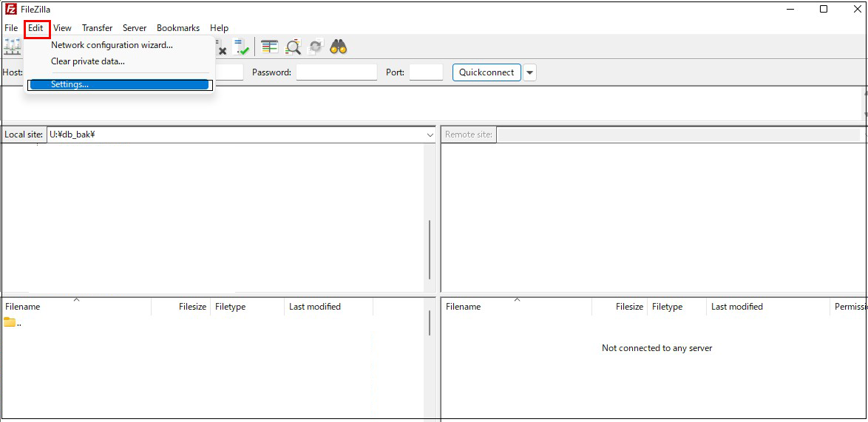Sort remote list by Last modified column
Image resolution: width=868 pixels, height=422 pixels.
click(x=768, y=307)
